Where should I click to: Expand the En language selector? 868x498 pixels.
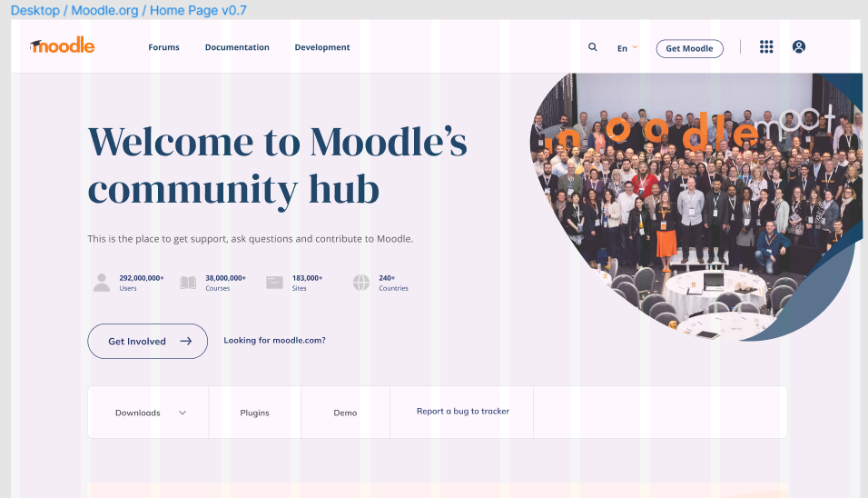[627, 48]
